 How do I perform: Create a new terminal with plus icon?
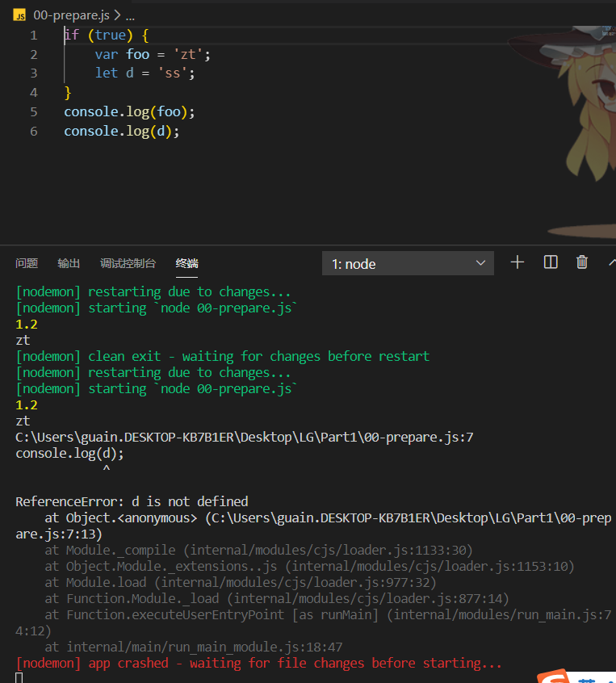(518, 262)
